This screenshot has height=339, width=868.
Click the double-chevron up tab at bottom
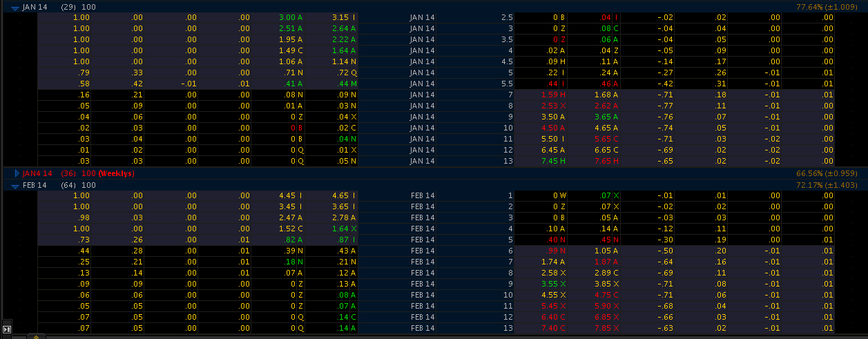click(36, 336)
